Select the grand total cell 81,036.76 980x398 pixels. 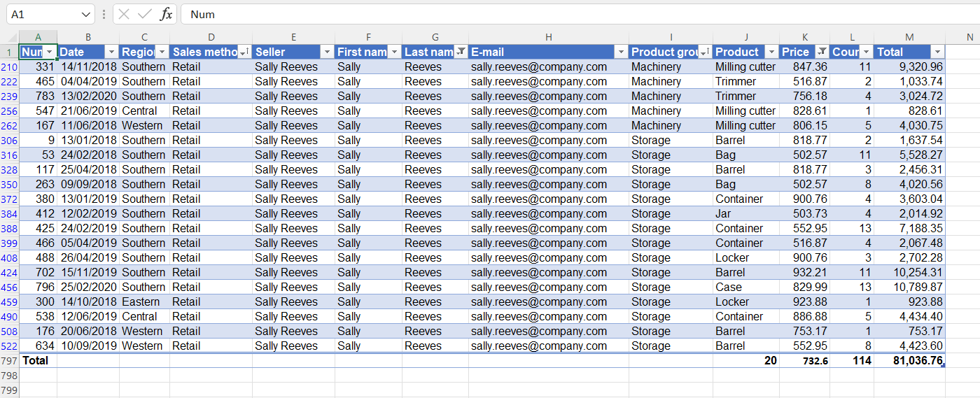pos(909,360)
